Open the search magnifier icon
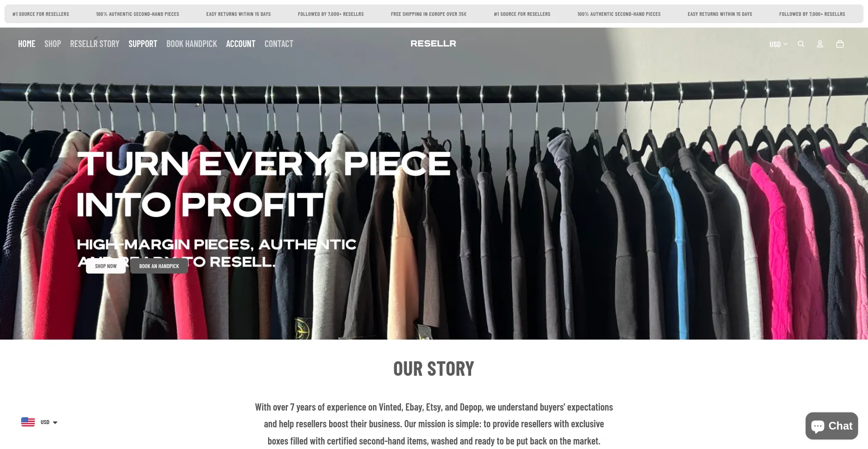The image size is (868, 449). coord(801,44)
